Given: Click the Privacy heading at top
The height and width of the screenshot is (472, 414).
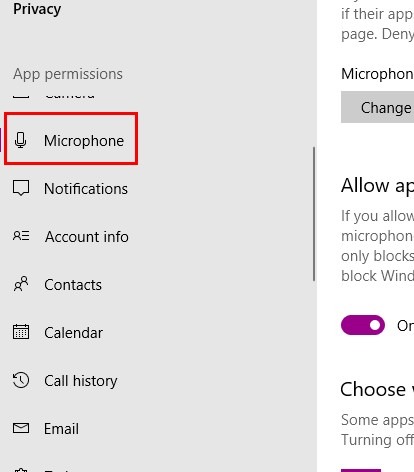Looking at the screenshot, I should click(x=37, y=9).
